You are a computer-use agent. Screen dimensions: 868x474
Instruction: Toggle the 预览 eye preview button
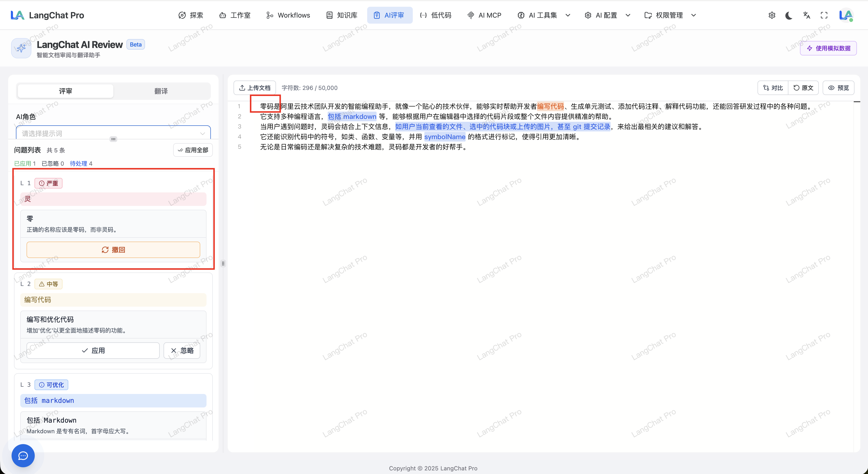point(838,88)
